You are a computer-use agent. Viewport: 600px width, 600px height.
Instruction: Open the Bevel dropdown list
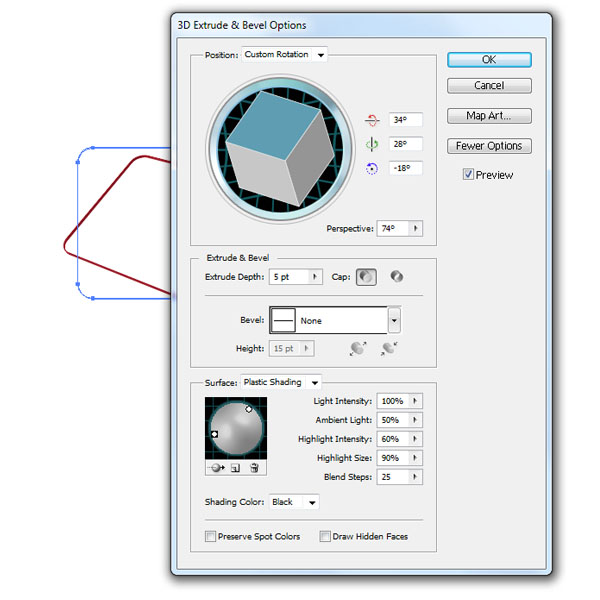click(394, 320)
